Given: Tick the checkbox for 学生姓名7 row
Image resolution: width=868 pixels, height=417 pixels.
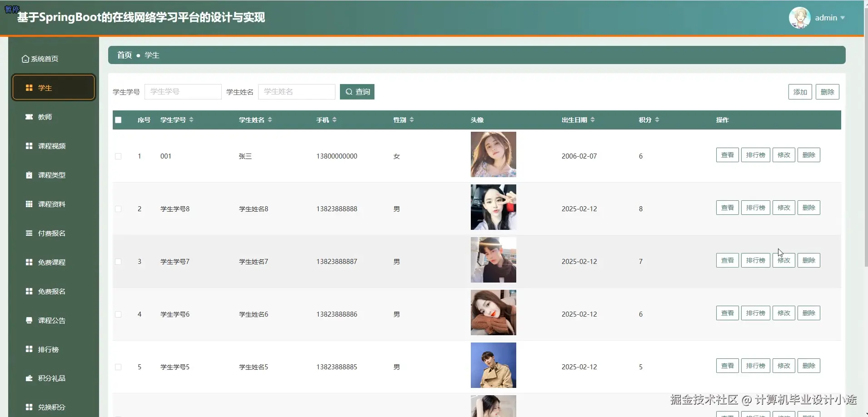Looking at the screenshot, I should (x=118, y=262).
